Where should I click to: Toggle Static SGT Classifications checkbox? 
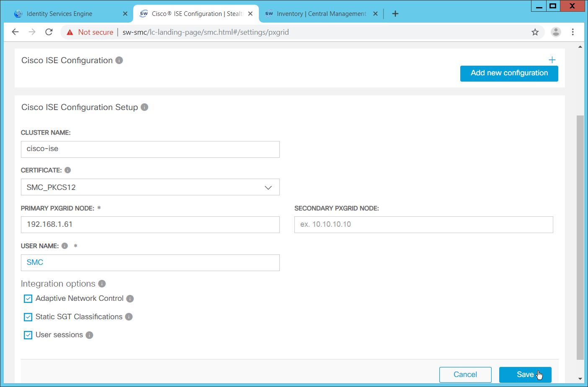click(28, 317)
